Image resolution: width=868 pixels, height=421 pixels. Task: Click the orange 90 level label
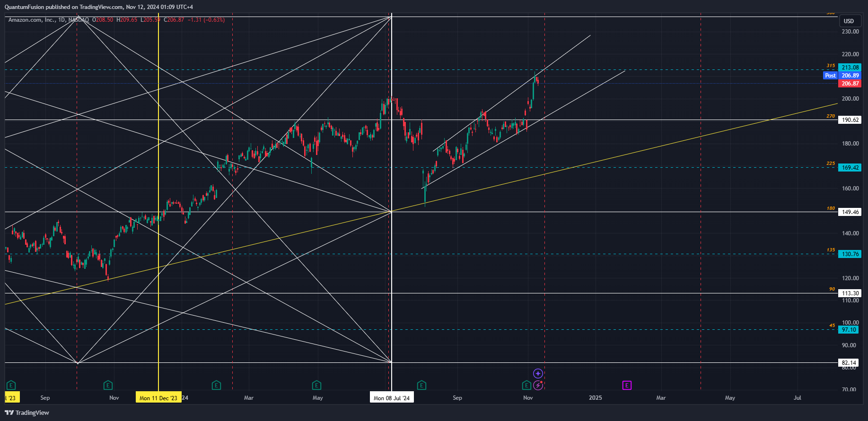click(x=832, y=289)
